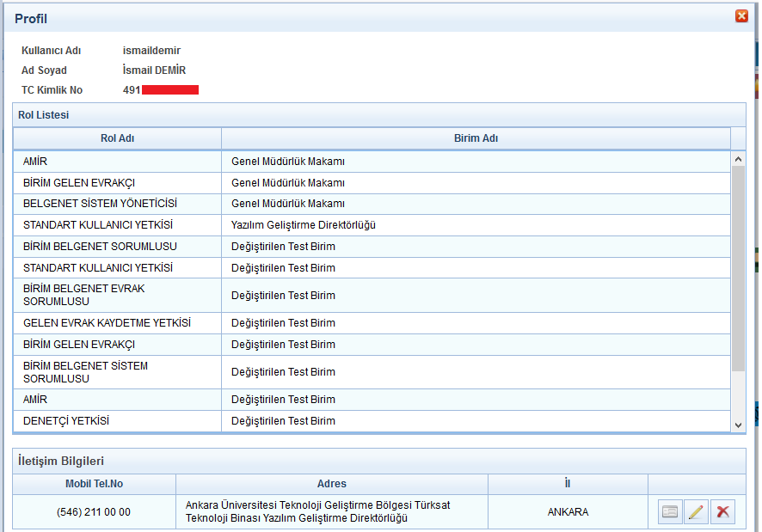
Task: Sort by Rol Adı column header
Action: (117, 138)
